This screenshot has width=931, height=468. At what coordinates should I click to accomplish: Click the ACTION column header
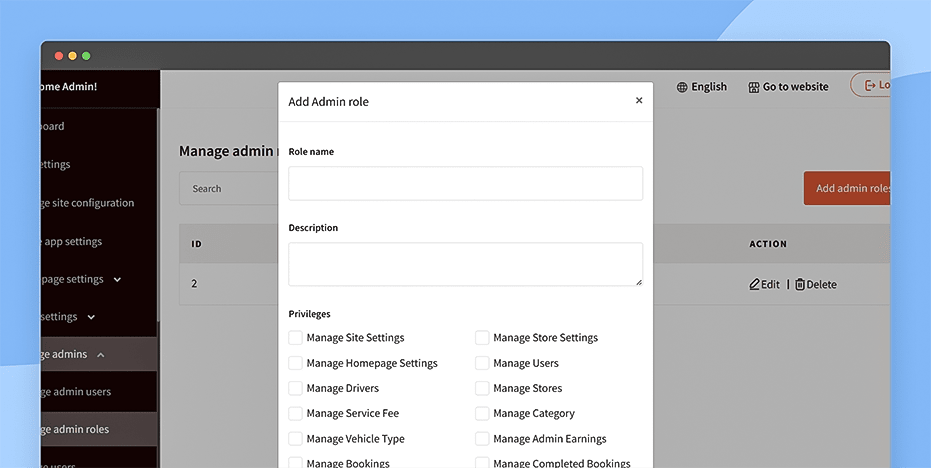[x=768, y=244]
